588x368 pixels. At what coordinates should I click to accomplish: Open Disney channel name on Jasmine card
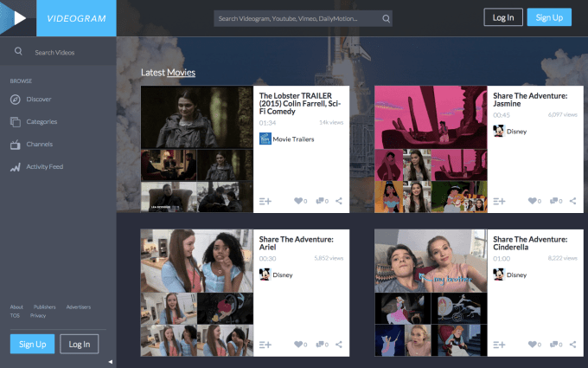[x=516, y=132]
